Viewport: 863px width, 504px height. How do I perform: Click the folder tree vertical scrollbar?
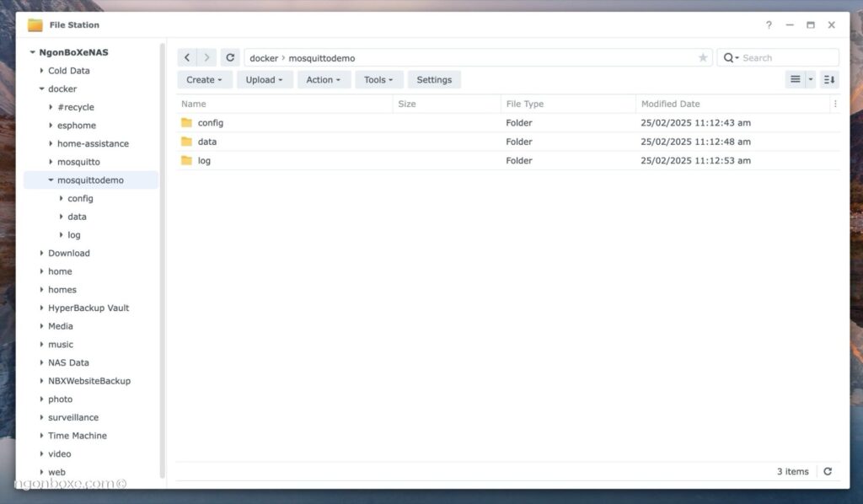(163, 260)
